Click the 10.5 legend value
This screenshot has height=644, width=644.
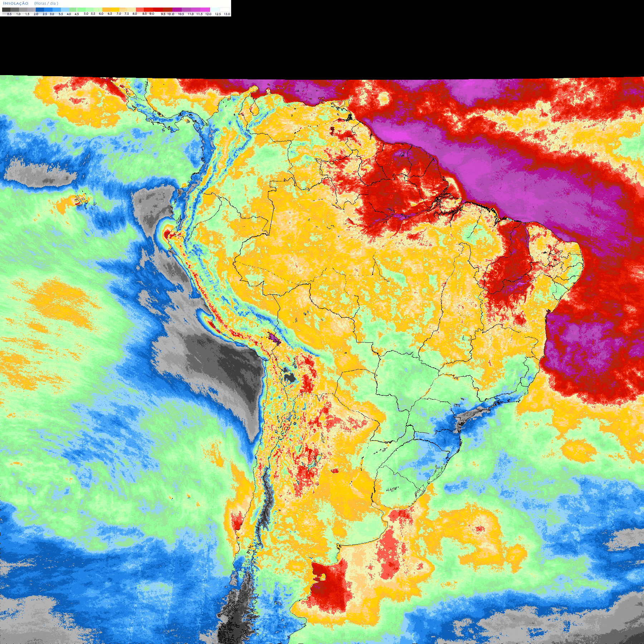coord(181,14)
